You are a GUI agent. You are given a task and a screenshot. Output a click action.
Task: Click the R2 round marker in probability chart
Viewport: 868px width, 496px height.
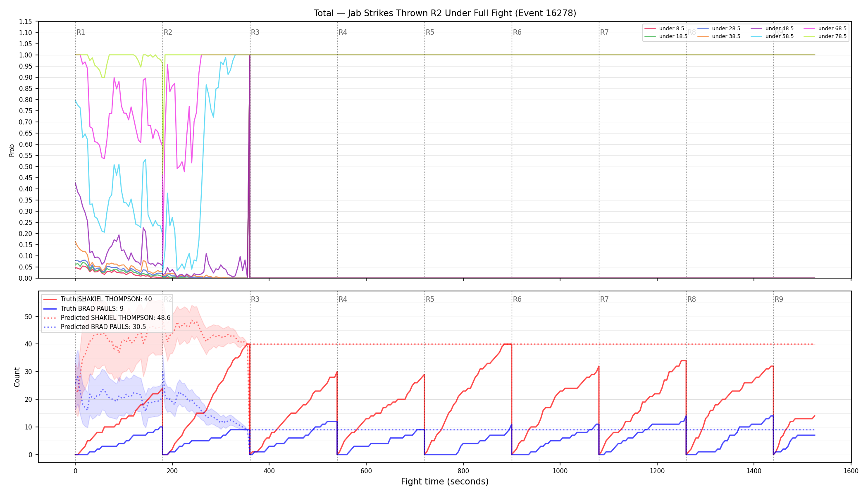pos(168,32)
